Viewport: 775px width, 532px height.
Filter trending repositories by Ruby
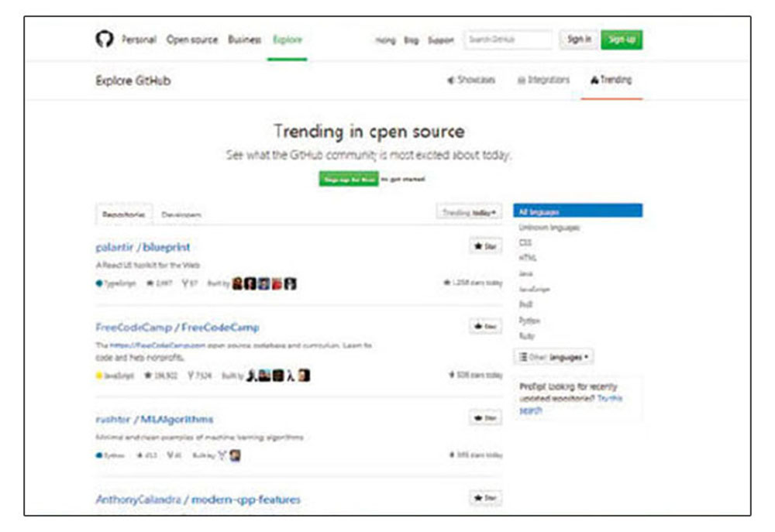526,336
